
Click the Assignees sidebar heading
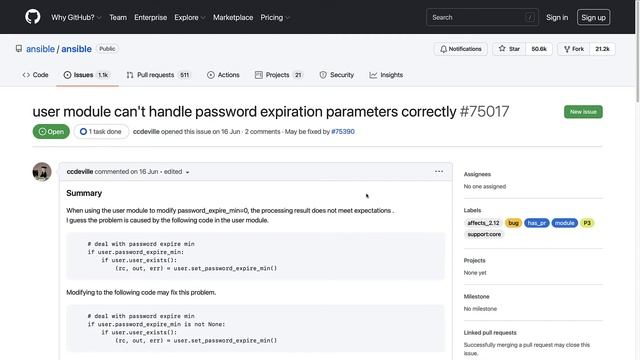[477, 174]
